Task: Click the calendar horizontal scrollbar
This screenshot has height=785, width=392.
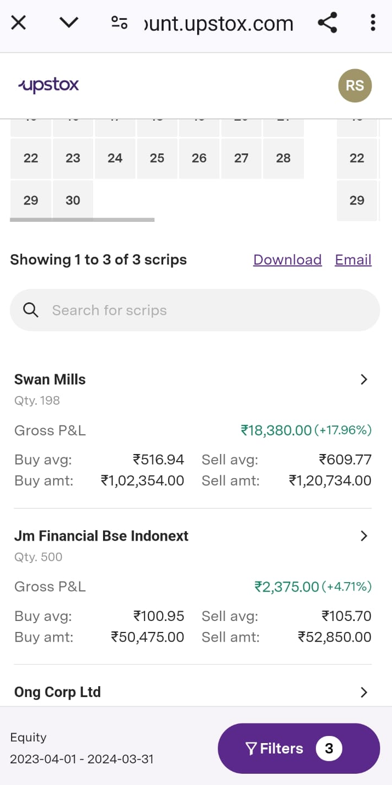Action: coord(82,220)
